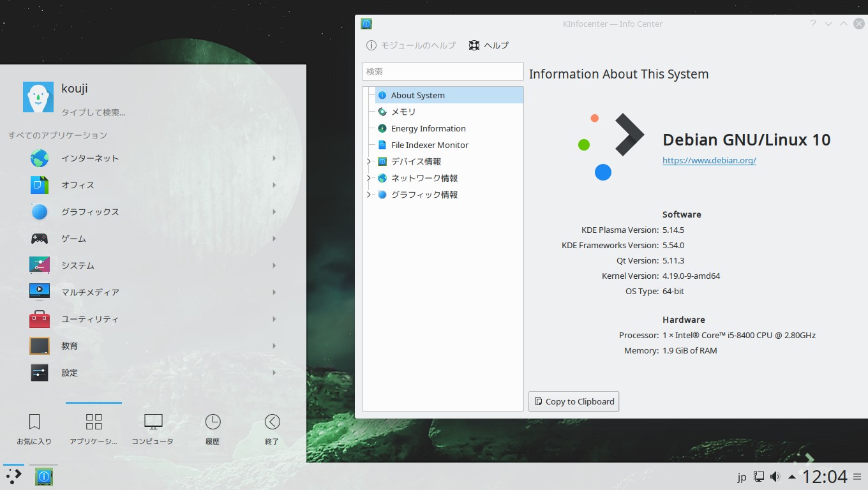Click the launcher type-to-search field
The image size is (868, 490).
[x=93, y=112]
